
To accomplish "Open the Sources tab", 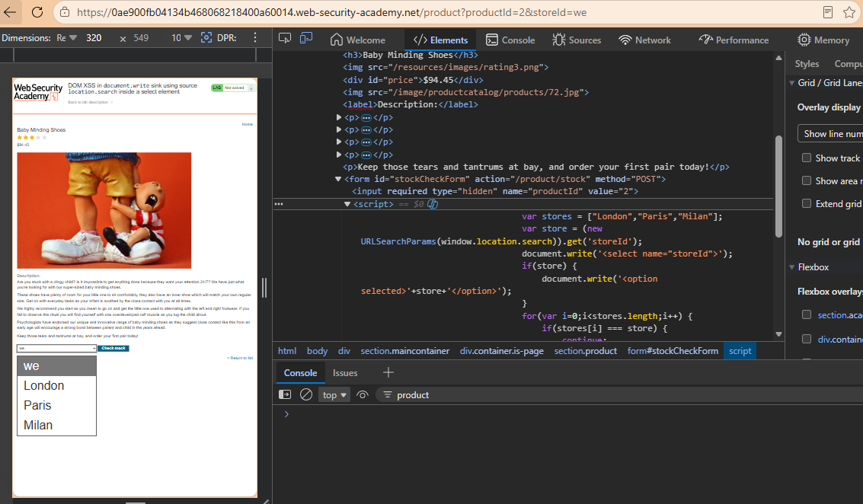I will (x=577, y=40).
